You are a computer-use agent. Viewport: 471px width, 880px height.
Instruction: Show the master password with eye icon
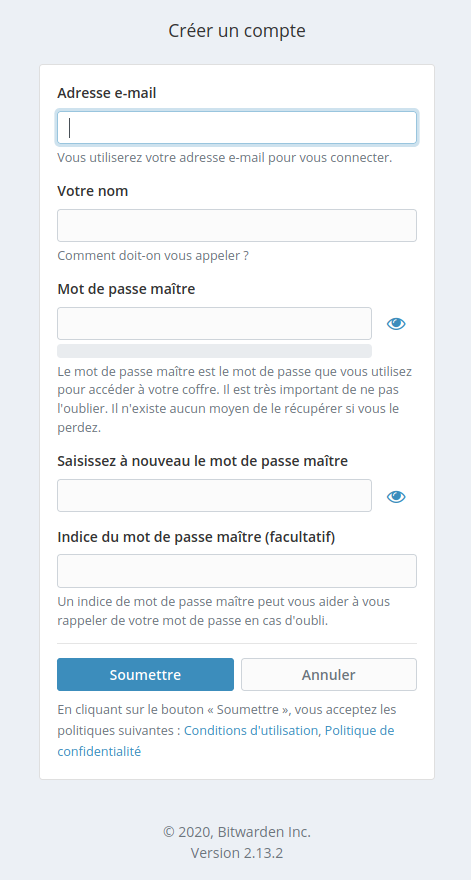[396, 323]
